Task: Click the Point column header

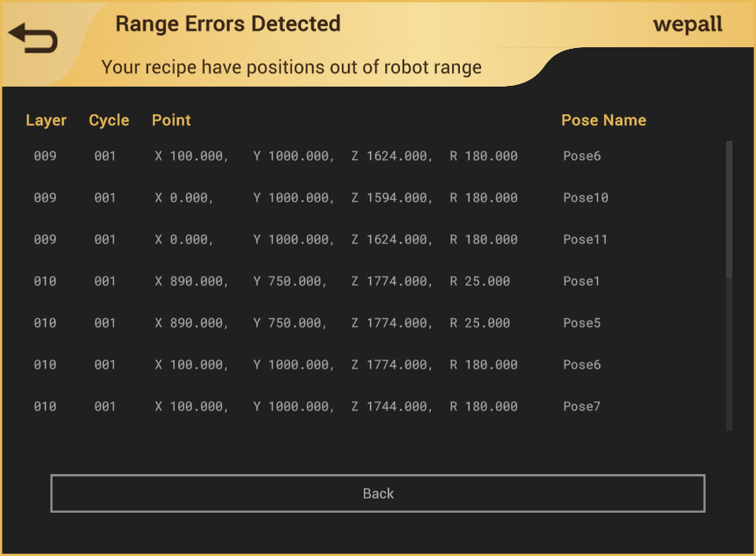Action: pos(171,120)
